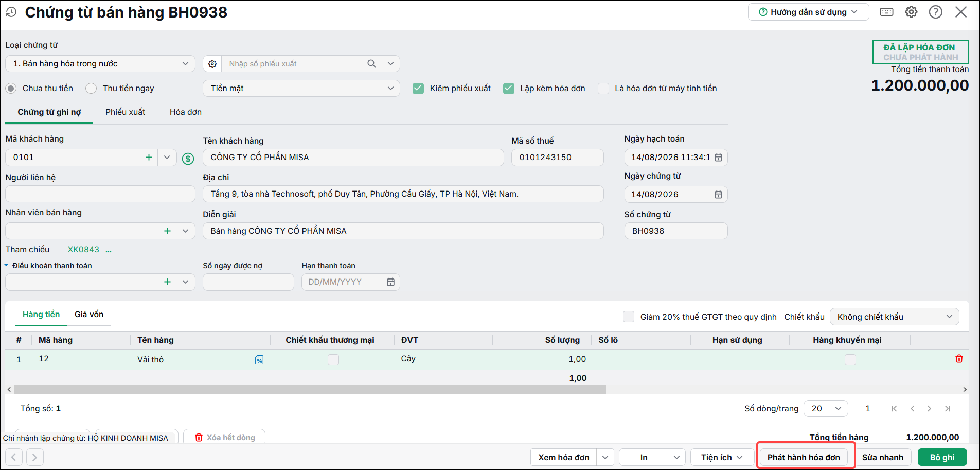The height and width of the screenshot is (470, 980).
Task: Delete row 1 with the trash icon
Action: 959,359
